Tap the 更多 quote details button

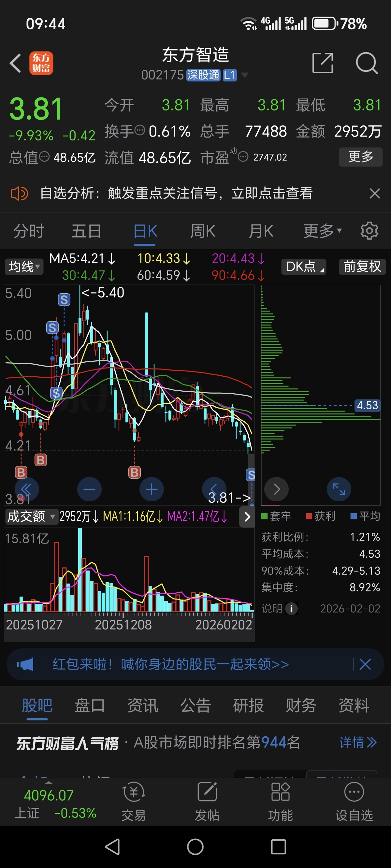361,157
